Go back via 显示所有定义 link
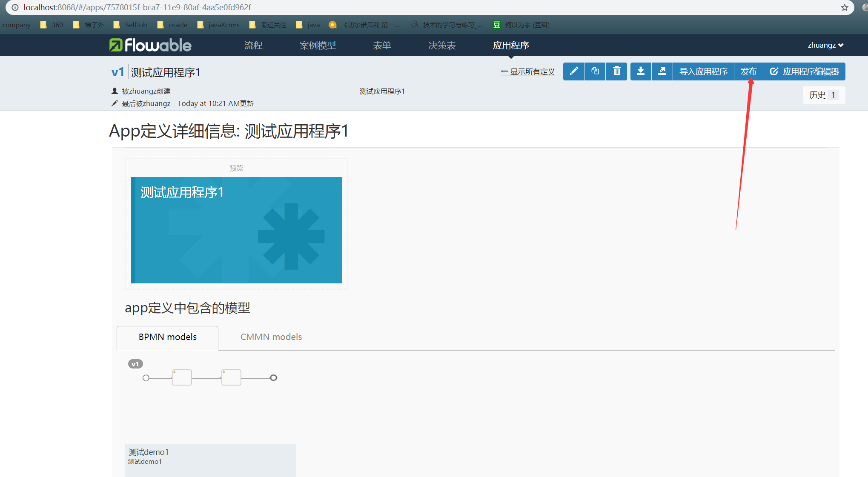Image resolution: width=868 pixels, height=477 pixels. pyautogui.click(x=528, y=71)
